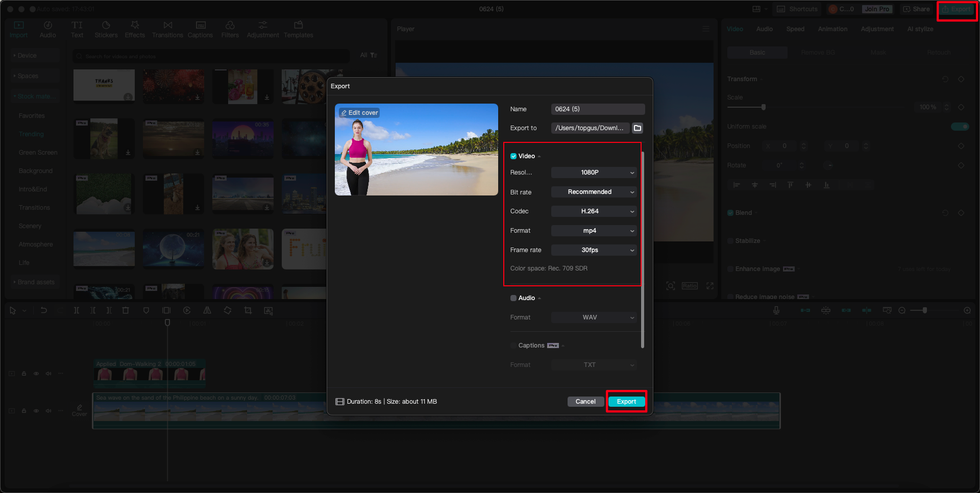Open the Effects panel
The height and width of the screenshot is (493, 980).
135,29
